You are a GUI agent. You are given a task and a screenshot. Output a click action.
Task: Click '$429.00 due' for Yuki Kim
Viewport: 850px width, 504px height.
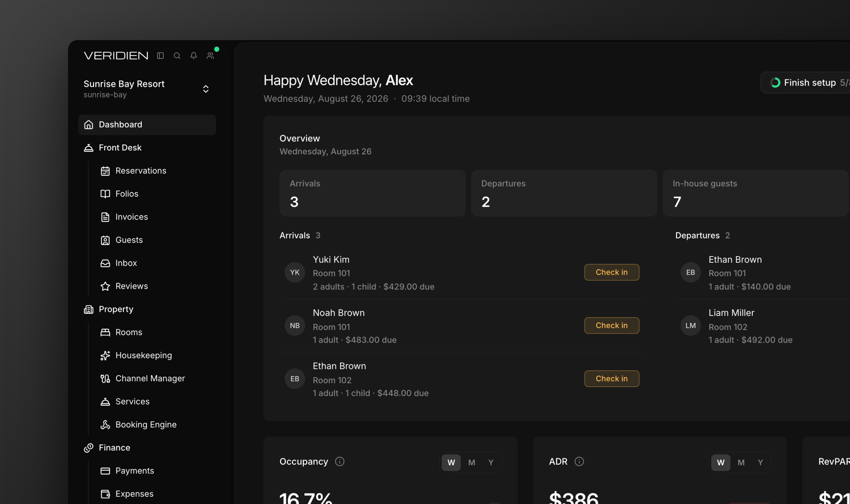click(x=409, y=287)
